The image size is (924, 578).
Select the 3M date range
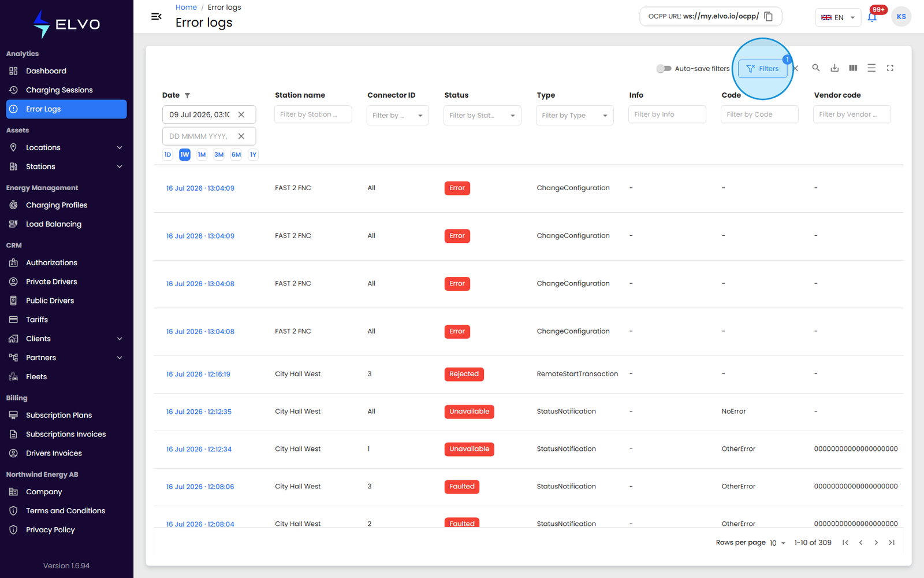[x=219, y=154]
